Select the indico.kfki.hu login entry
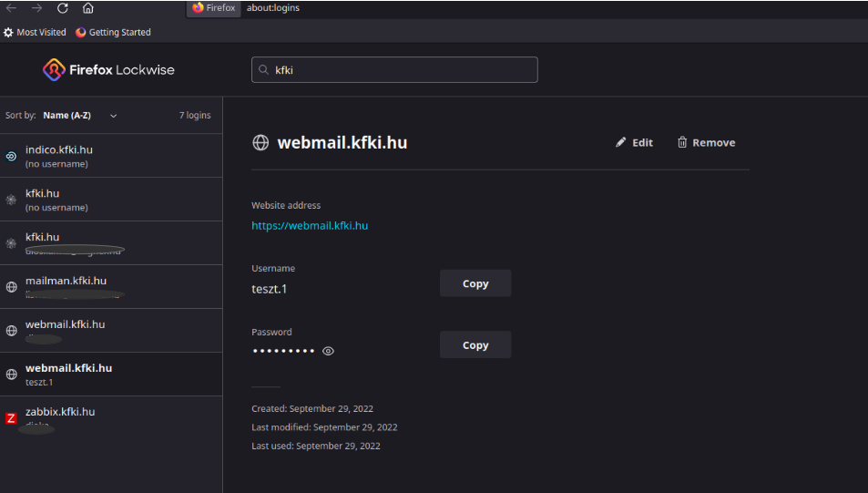The width and height of the screenshot is (868, 493). [111, 156]
